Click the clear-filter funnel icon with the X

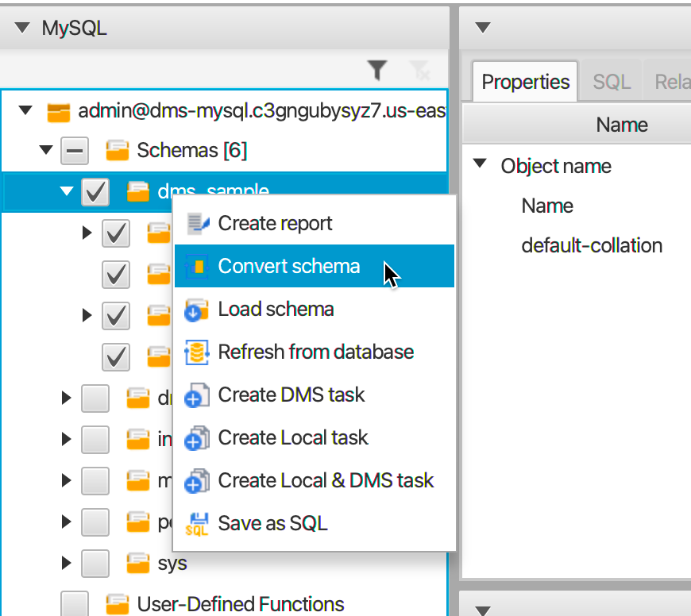click(x=419, y=71)
